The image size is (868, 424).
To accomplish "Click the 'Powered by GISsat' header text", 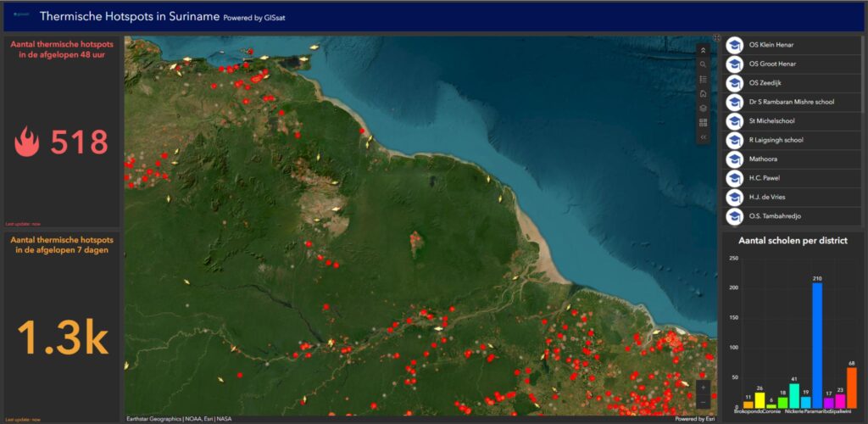I will coord(254,19).
